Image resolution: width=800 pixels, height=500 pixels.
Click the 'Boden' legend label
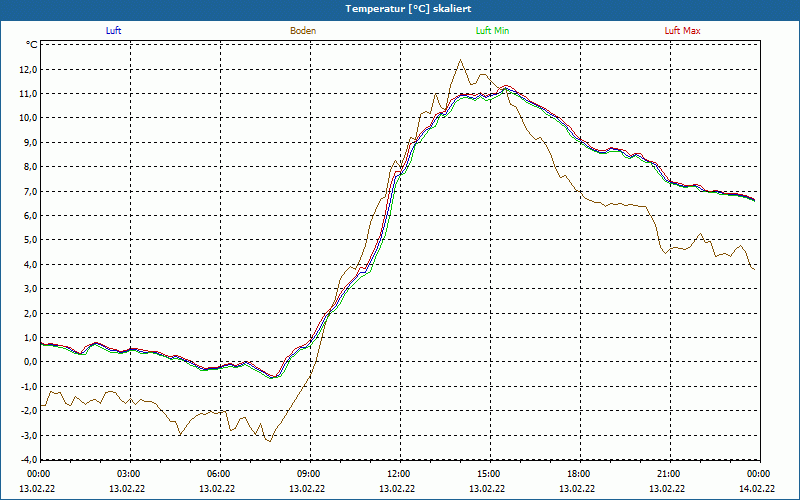click(x=303, y=31)
